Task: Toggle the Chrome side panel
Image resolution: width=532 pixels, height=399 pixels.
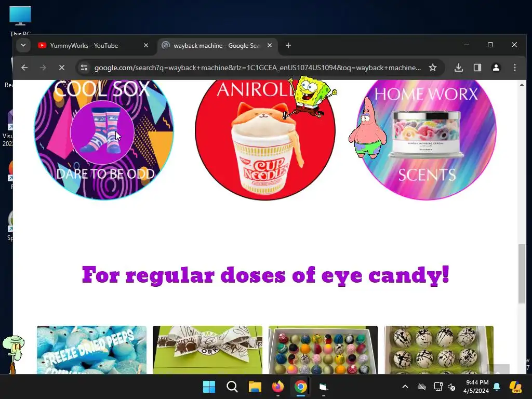Action: [x=477, y=68]
